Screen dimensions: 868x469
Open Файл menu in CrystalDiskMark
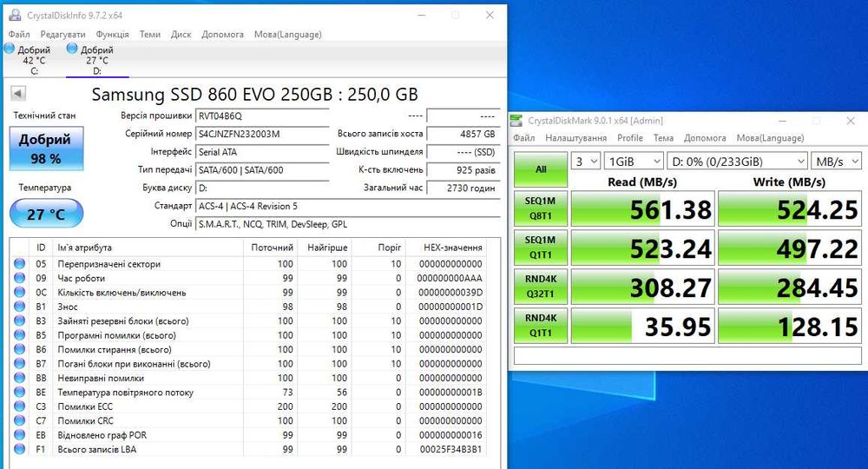(x=523, y=138)
